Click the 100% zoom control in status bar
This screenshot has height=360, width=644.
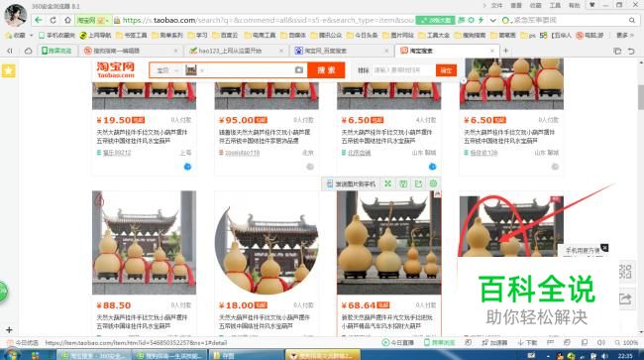[x=626, y=342]
